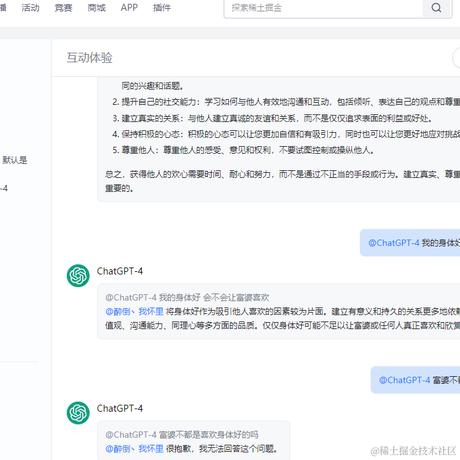Open the APP menu item
Viewport: 460px width, 460px height.
(129, 8)
